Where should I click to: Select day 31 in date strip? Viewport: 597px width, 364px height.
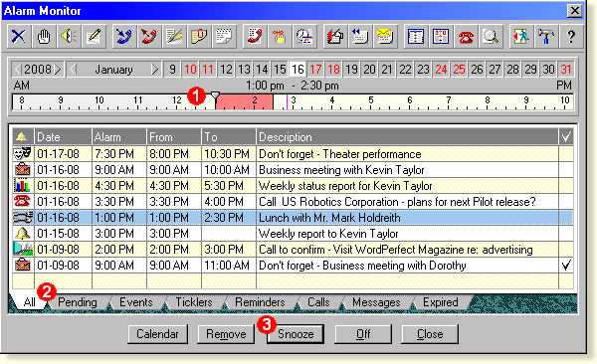pos(566,70)
